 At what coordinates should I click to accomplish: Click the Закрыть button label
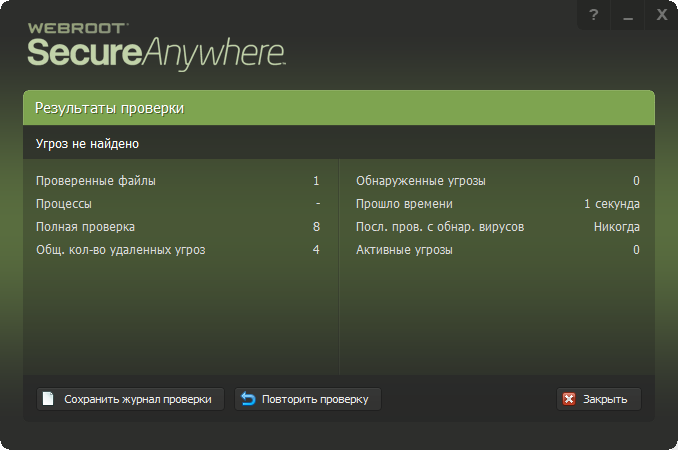pyautogui.click(x=605, y=399)
